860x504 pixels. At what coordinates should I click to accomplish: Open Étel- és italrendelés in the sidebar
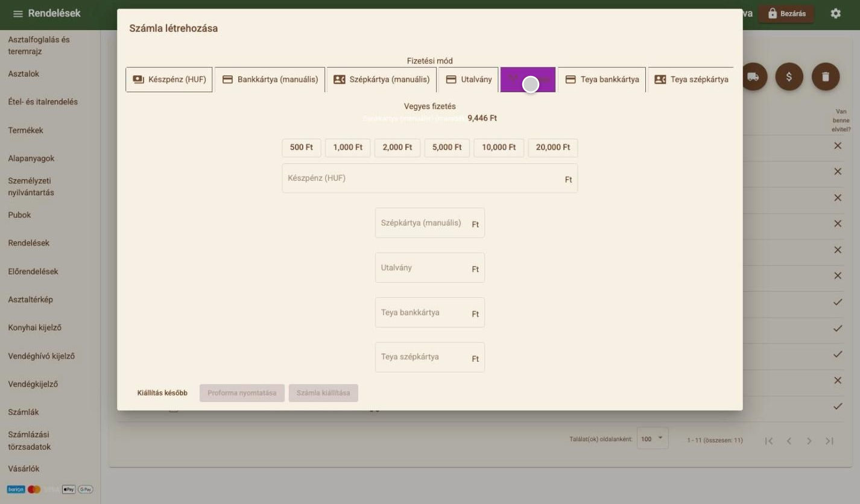43,102
